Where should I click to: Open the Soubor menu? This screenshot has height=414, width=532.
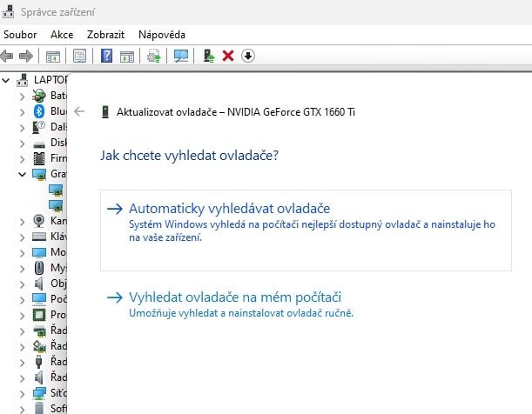pyautogui.click(x=20, y=35)
